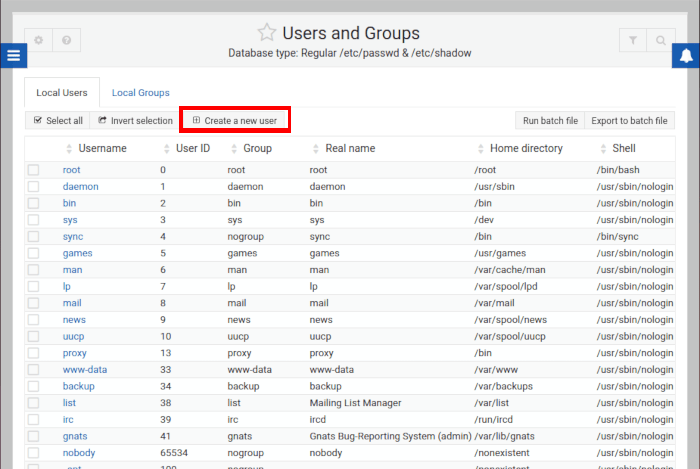Open the uucp user link

[73, 336]
